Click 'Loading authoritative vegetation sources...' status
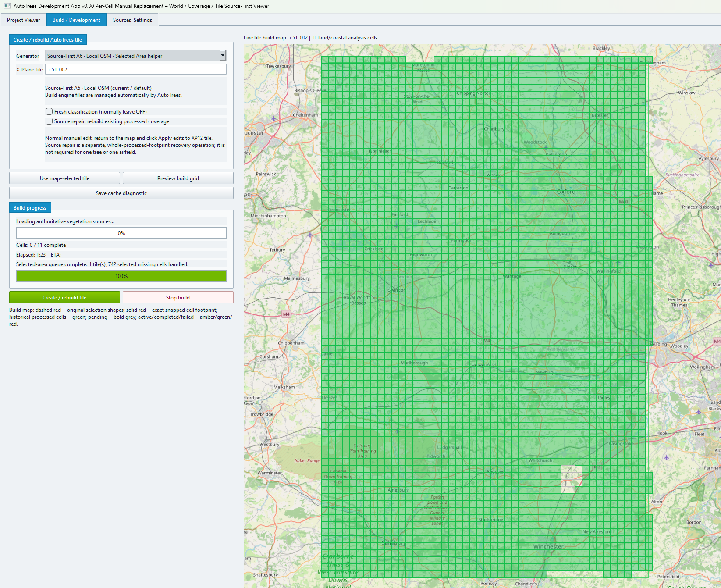The width and height of the screenshot is (721, 588). pos(65,221)
